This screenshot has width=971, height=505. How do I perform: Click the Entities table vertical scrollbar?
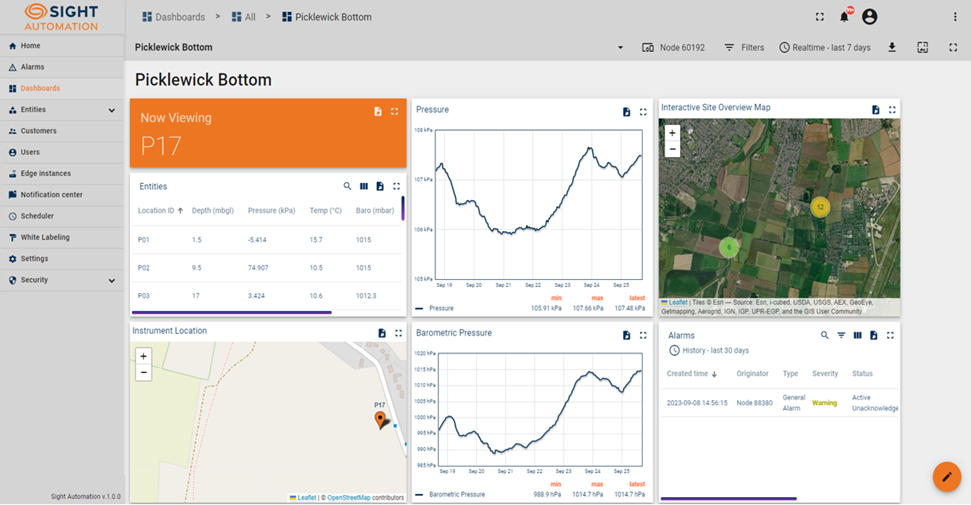click(403, 208)
